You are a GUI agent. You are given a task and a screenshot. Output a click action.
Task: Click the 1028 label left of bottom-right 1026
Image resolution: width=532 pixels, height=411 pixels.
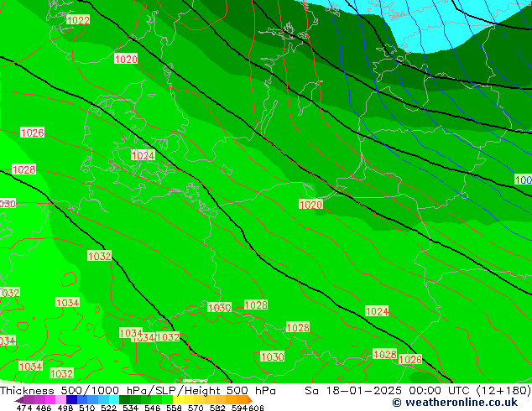[x=385, y=354]
